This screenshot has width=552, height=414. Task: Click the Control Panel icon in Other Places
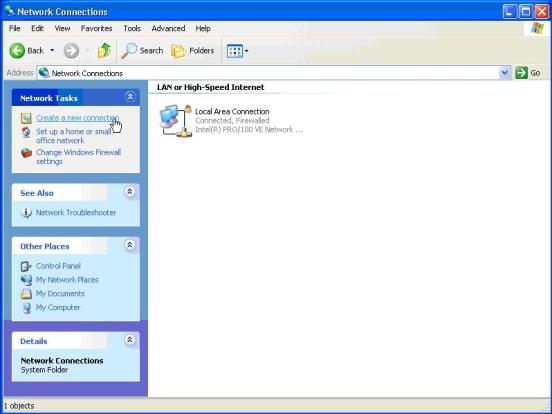[x=26, y=266]
